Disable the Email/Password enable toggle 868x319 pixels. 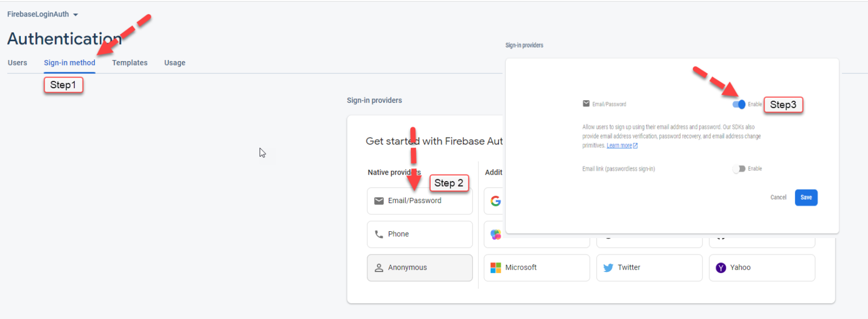739,104
